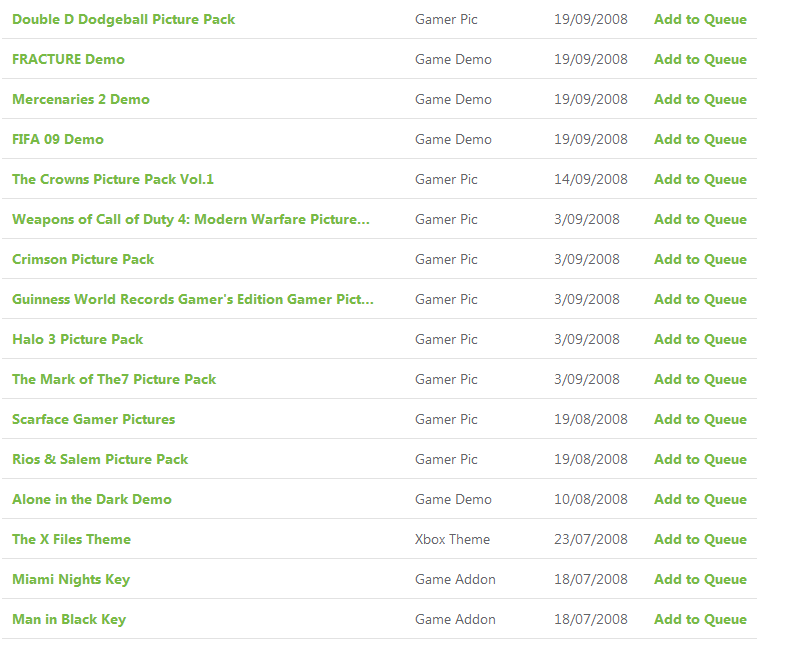Open Scarface Gamer Pictures link
Viewport: 801px width, 648px height.
[93, 419]
